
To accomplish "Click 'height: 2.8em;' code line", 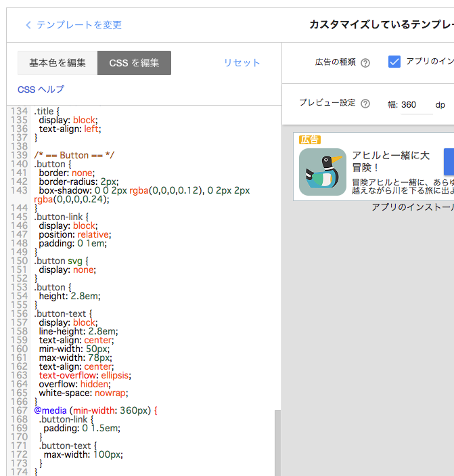I will tap(70, 296).
